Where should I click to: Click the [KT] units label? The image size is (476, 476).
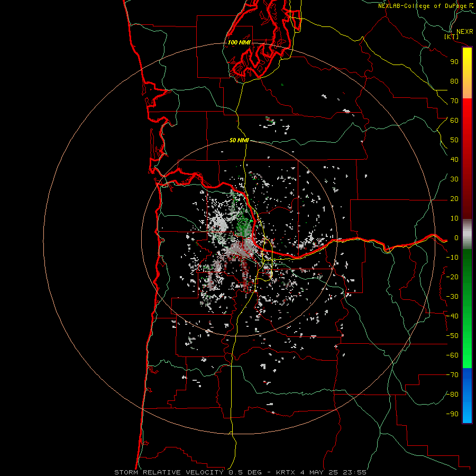click(452, 37)
